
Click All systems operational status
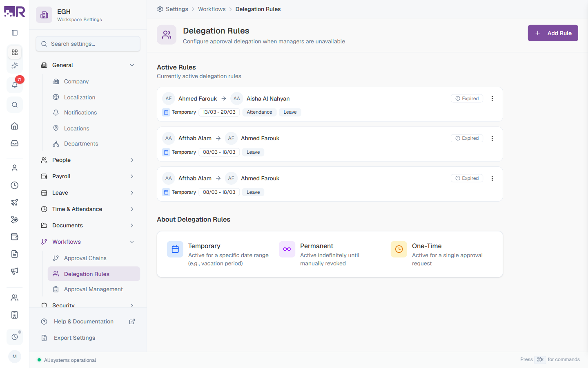pos(67,360)
